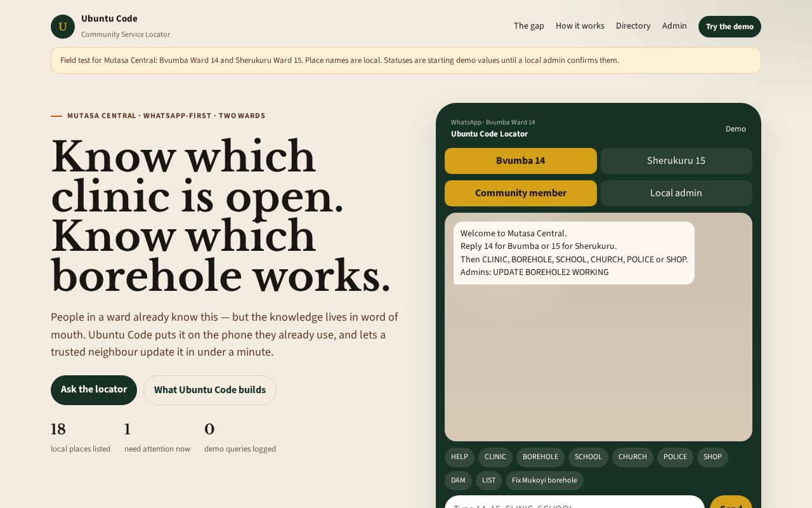Viewport: 812px width, 508px height.
Task: Switch to the 'Sherukuru 15' ward
Action: [676, 161]
